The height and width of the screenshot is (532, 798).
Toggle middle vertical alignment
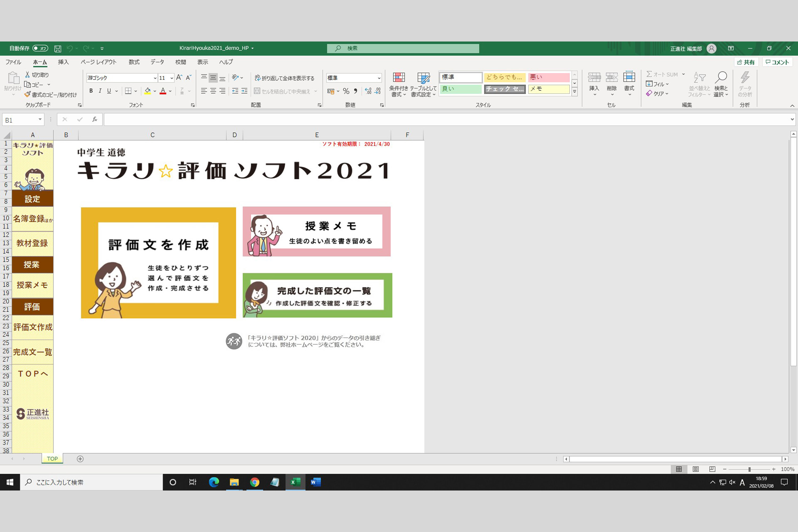pyautogui.click(x=213, y=78)
